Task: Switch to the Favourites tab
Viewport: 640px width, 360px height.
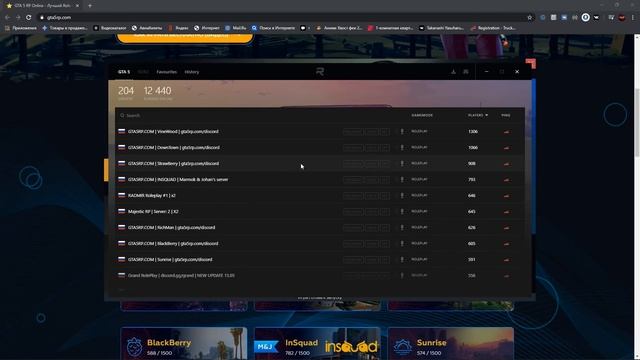Action: (167, 72)
